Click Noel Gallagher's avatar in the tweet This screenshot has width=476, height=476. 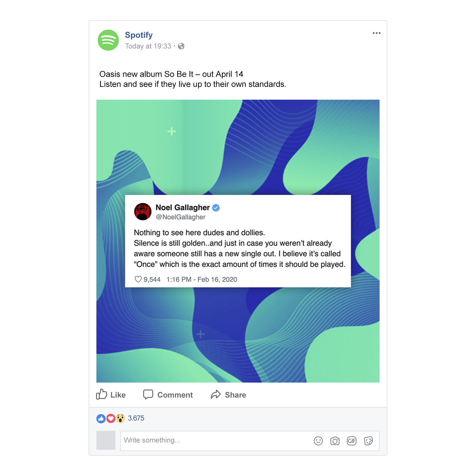click(x=143, y=212)
